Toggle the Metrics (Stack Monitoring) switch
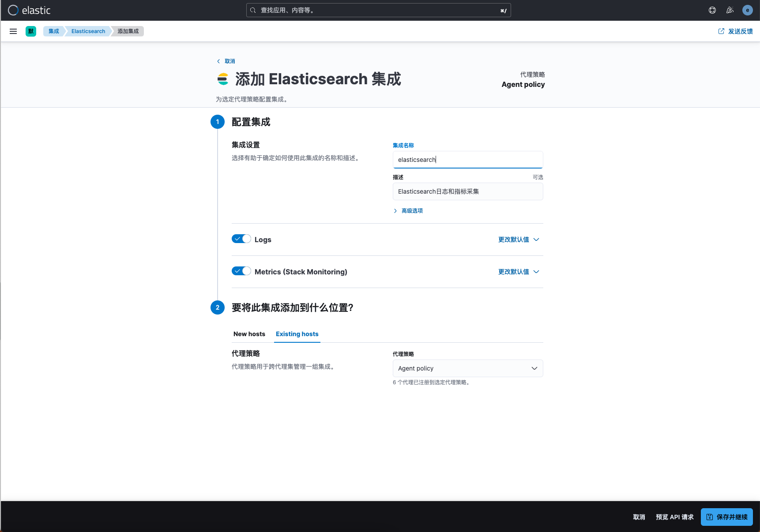Image resolution: width=760 pixels, height=532 pixels. (x=241, y=271)
